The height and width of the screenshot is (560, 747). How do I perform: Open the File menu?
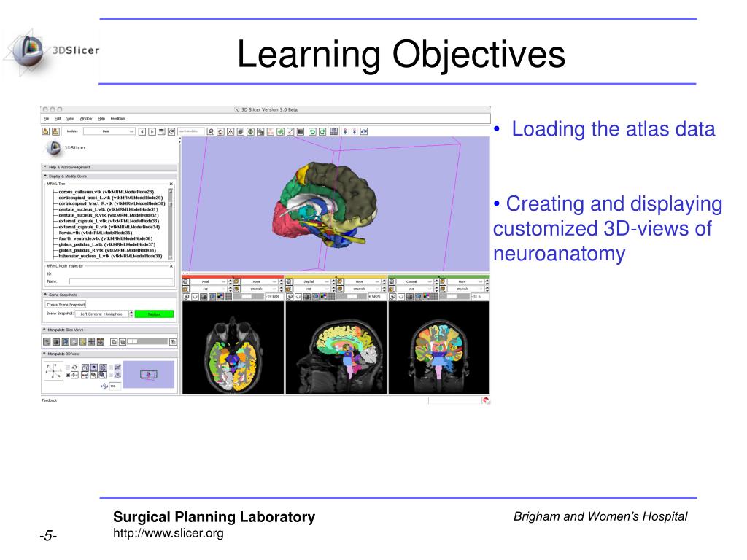tap(46, 119)
